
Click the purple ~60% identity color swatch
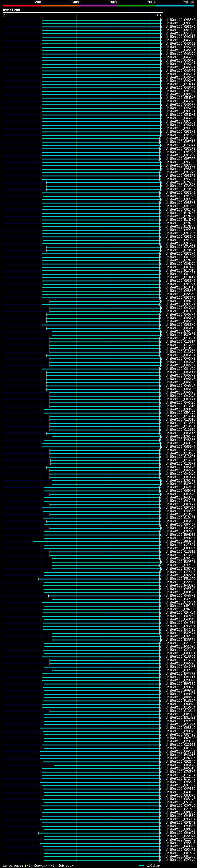98,6
